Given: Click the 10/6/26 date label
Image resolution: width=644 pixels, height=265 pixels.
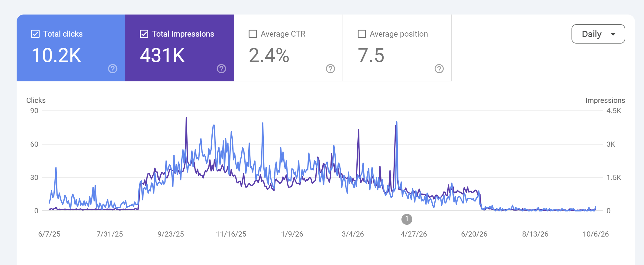Looking at the screenshot, I should click(596, 234).
